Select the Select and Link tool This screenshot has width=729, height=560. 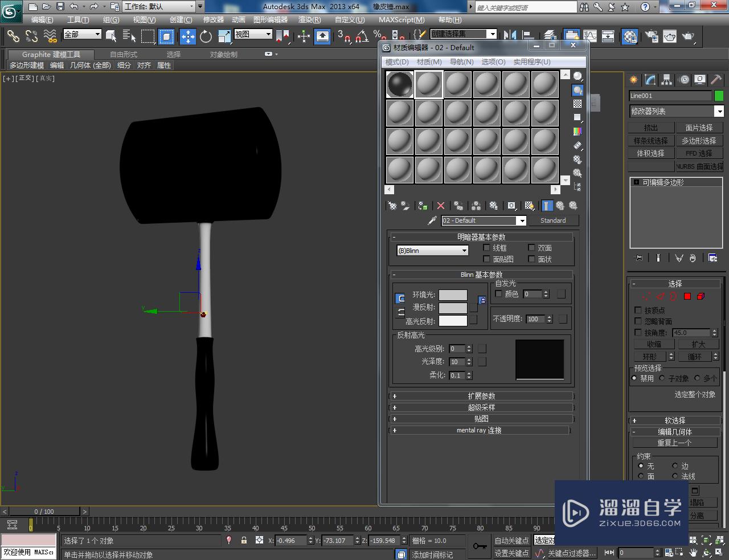click(x=13, y=36)
